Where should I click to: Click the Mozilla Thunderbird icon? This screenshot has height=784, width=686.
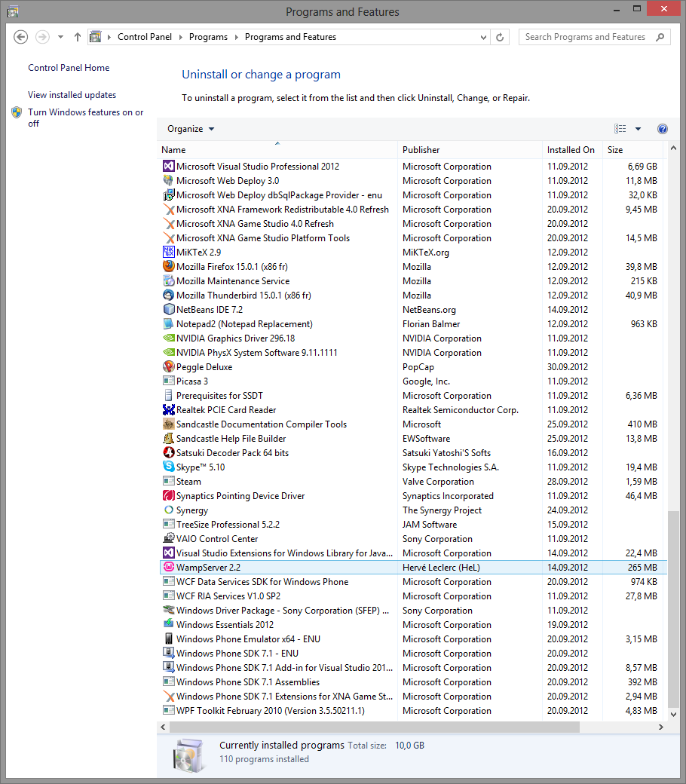point(169,296)
